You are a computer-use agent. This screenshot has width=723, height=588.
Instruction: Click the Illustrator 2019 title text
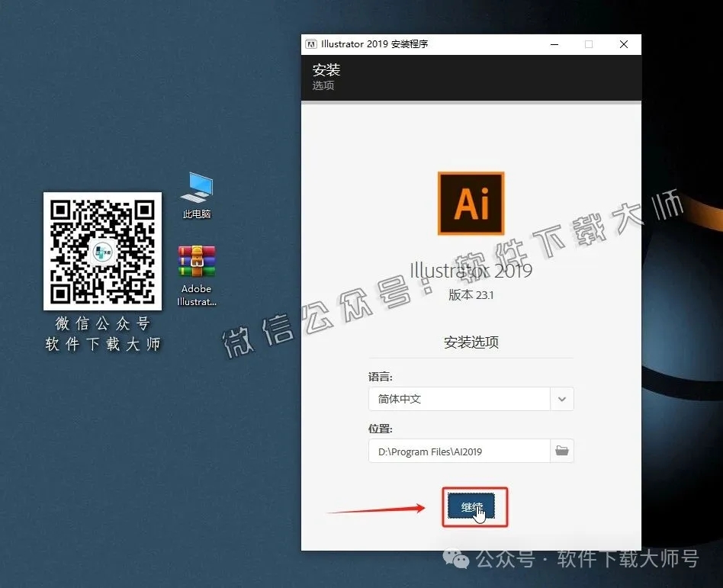point(471,271)
